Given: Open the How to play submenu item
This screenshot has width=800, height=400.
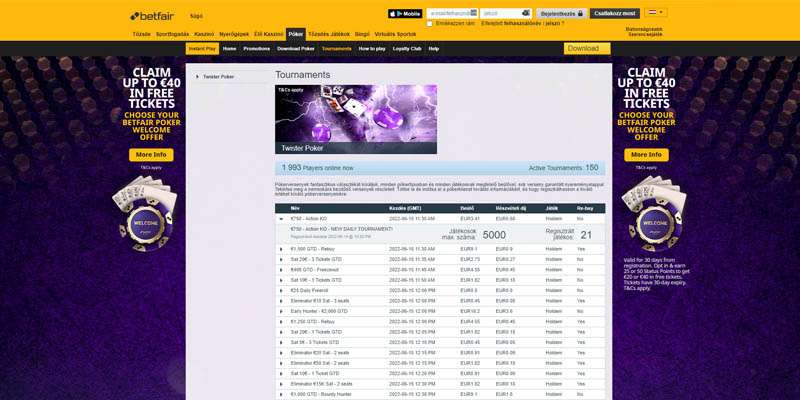Looking at the screenshot, I should click(372, 48).
